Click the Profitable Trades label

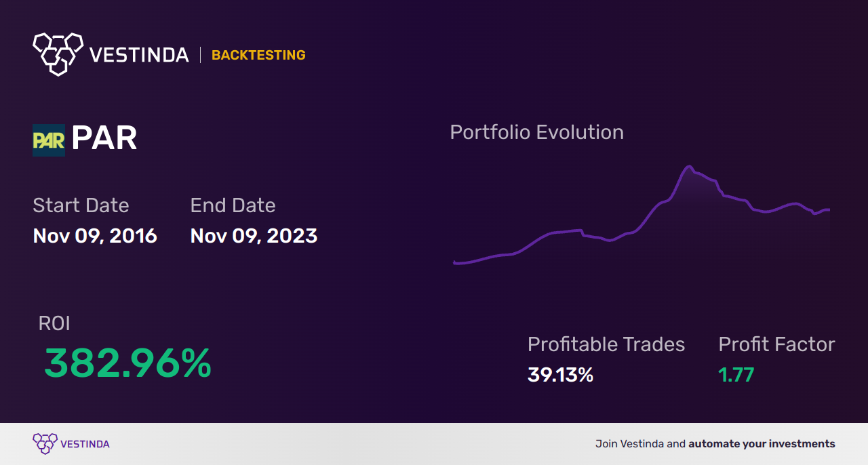click(606, 344)
